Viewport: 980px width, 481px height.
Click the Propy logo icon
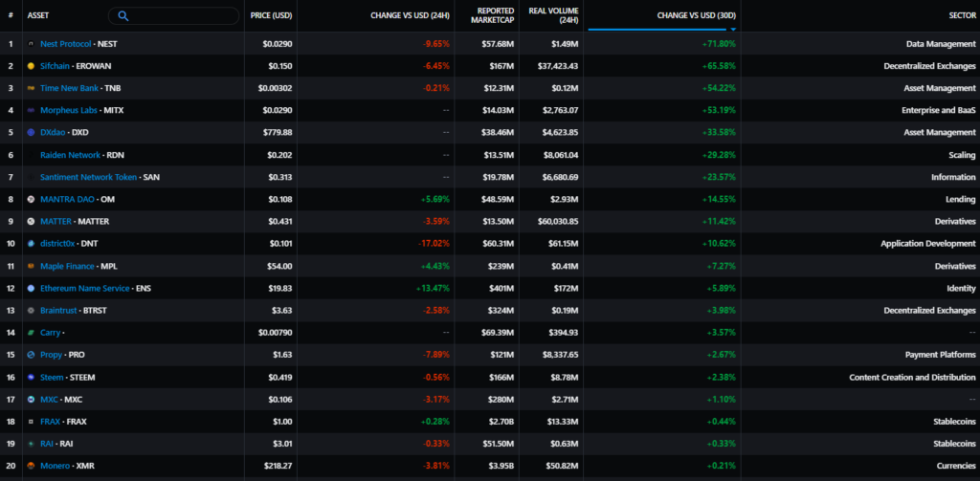click(x=31, y=355)
